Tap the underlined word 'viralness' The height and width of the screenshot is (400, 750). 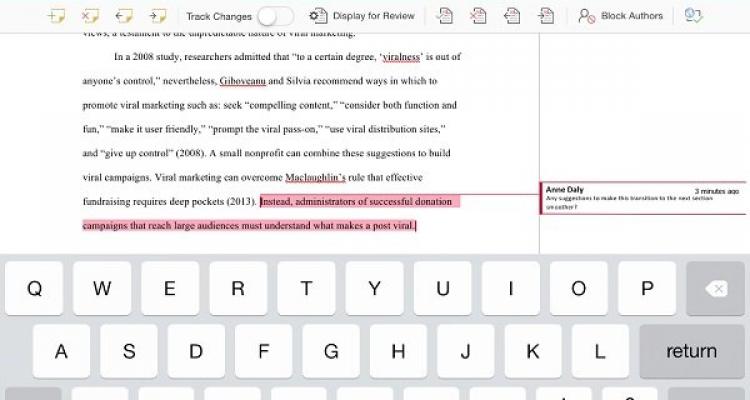pyautogui.click(x=383, y=57)
